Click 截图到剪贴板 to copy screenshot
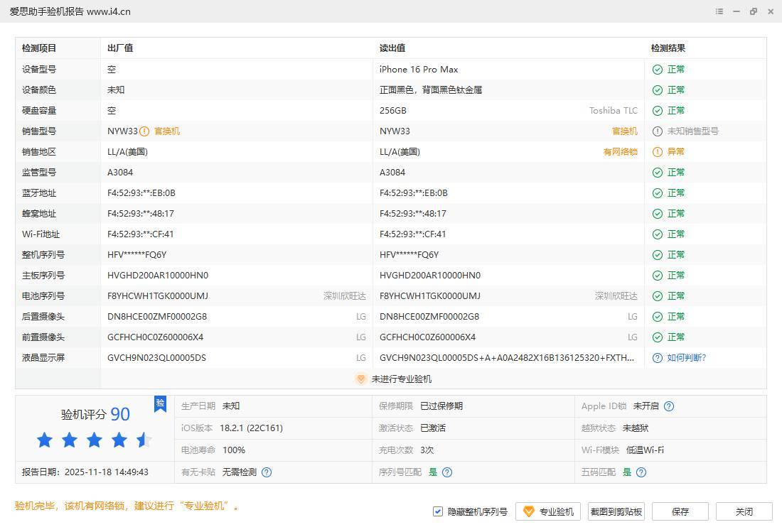Screen dimensions: 782x532 [x=616, y=511]
